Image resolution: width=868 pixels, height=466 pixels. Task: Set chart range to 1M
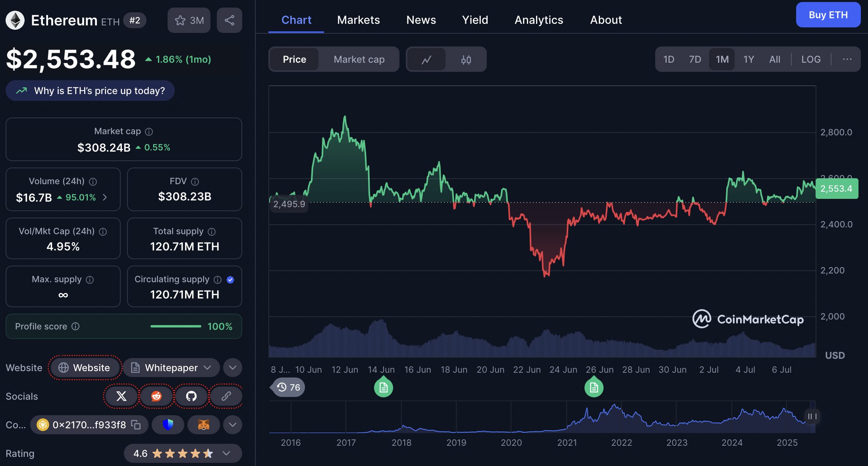[722, 60]
